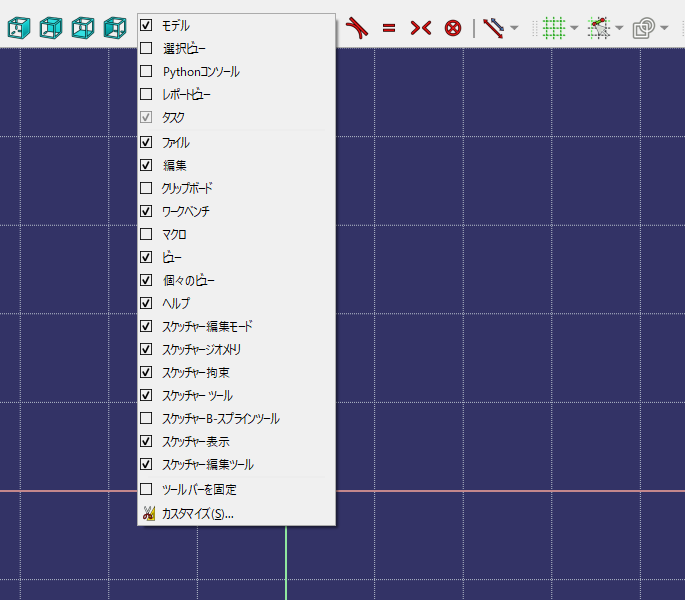Click the grip handle before the grid icon
The height and width of the screenshot is (600, 685).
(534, 28)
